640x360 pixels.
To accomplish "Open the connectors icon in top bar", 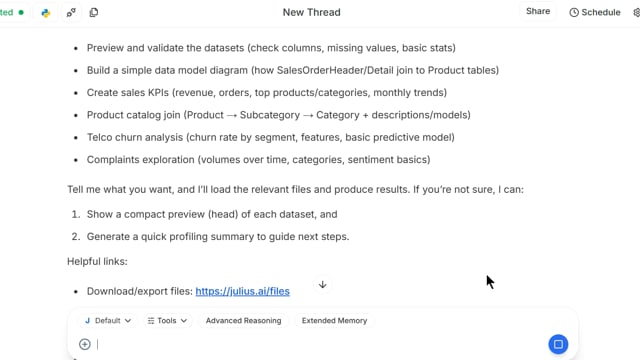I will (71, 13).
